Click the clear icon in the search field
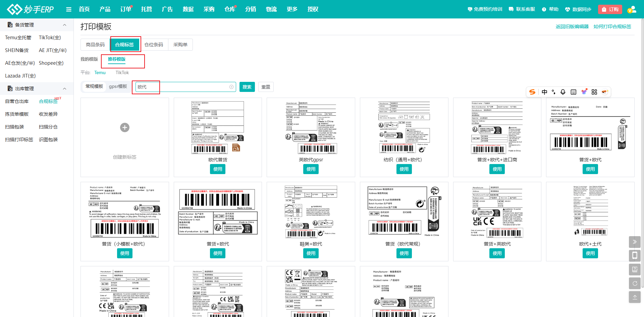 231,87
